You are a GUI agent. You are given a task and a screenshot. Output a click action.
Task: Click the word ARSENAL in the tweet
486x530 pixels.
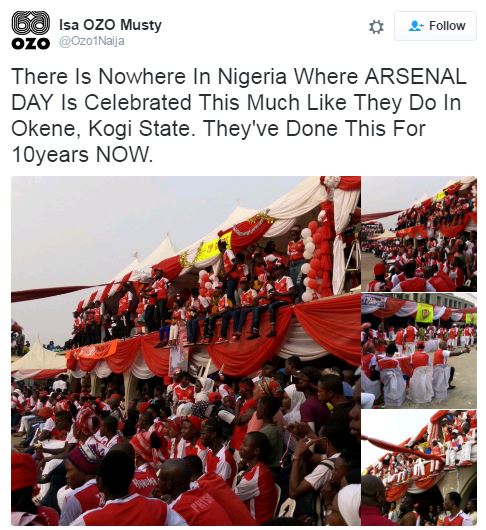point(415,76)
